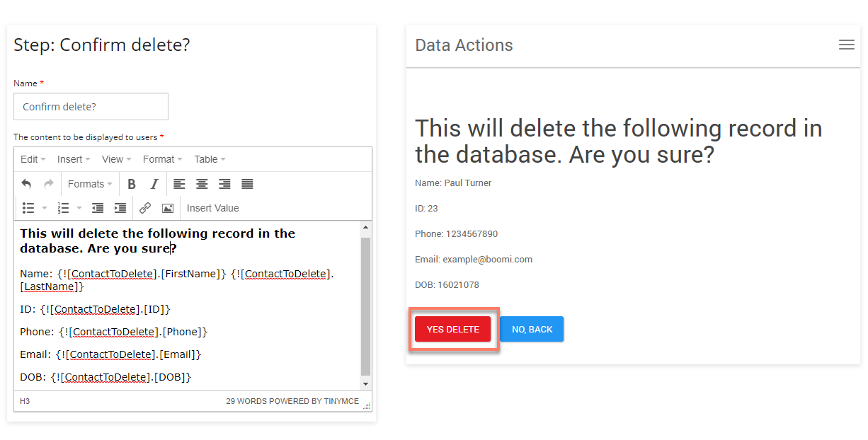Click the H3 element path in status bar

[25, 401]
